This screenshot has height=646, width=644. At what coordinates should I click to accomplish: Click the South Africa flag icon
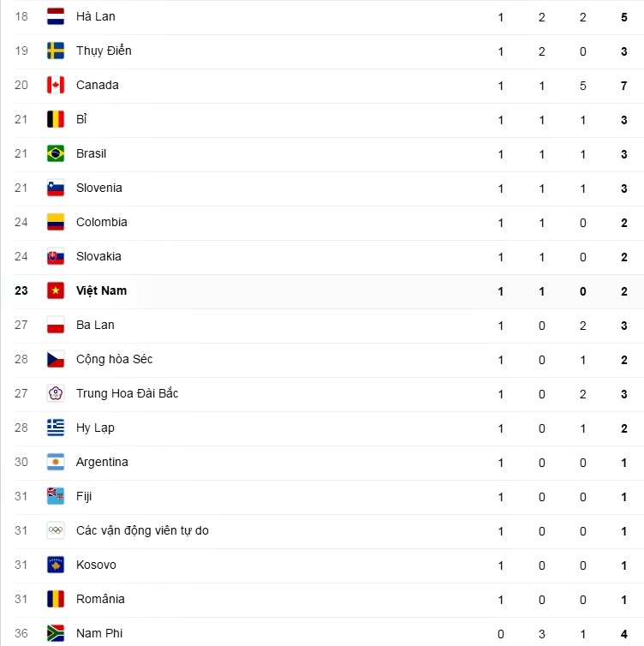(56, 633)
